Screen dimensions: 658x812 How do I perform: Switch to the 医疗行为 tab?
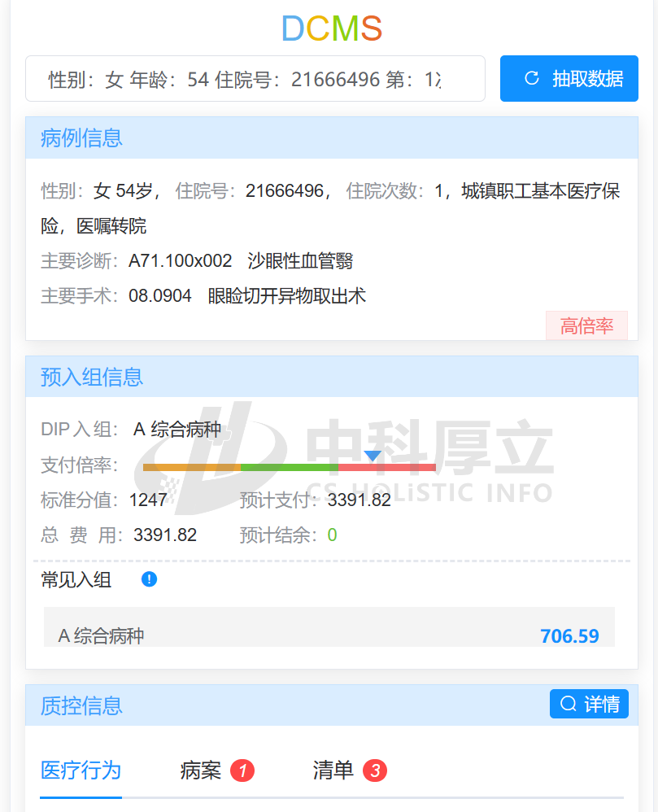pos(81,771)
